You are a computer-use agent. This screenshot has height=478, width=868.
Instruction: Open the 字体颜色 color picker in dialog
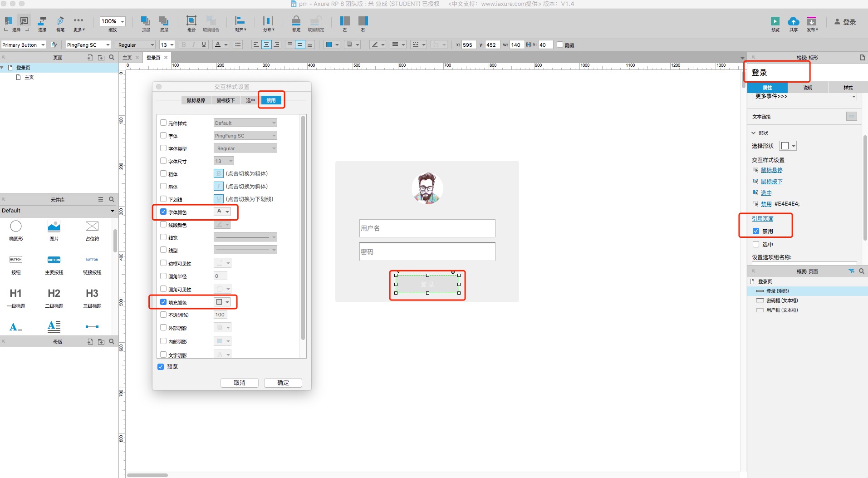(x=222, y=212)
